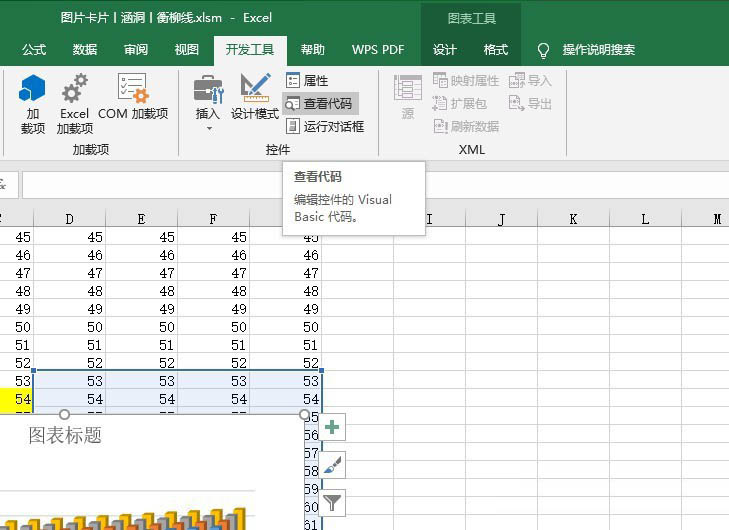
Task: Click 运行对话框 run dialog
Action: 325,126
